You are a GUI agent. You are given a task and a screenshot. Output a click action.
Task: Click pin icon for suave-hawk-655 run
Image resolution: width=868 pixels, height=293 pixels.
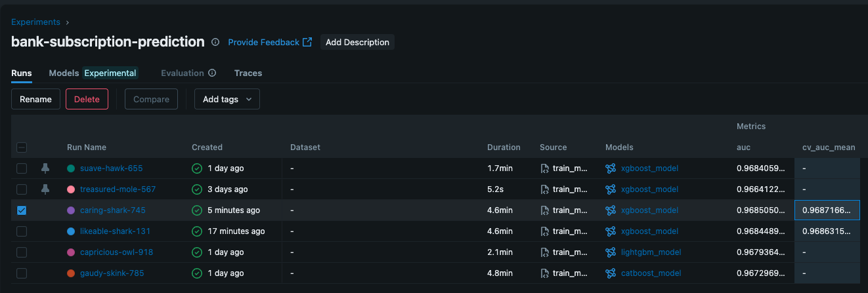coord(45,168)
